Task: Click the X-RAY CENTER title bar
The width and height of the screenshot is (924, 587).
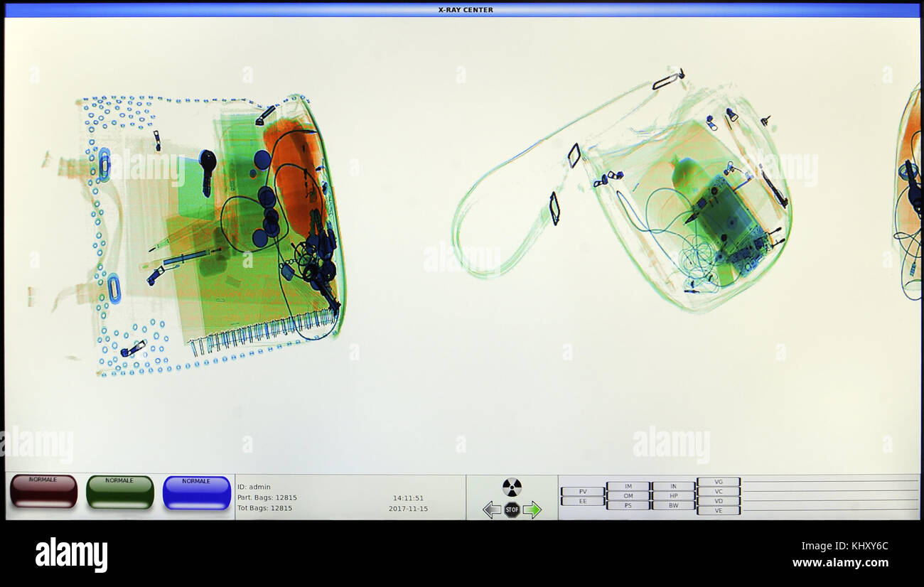Action: [462, 10]
